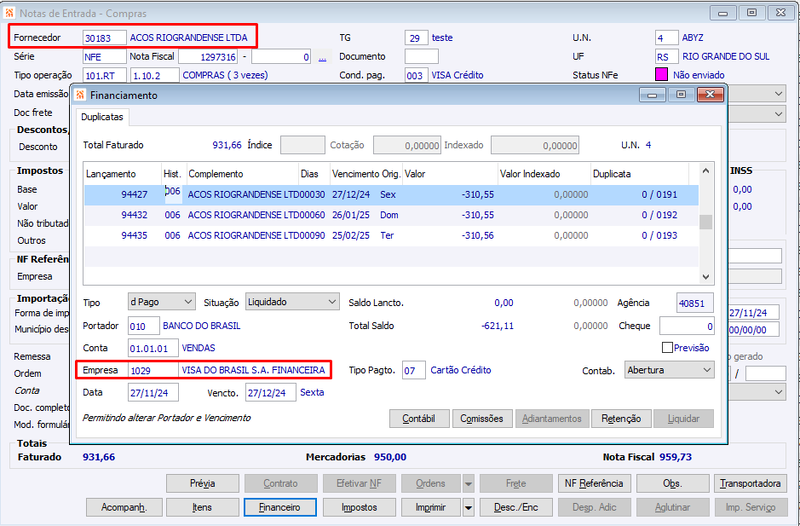Viewport: 800px width, 526px height.
Task: Click scroll-up arrow in duplicatas grid
Action: coord(706,171)
